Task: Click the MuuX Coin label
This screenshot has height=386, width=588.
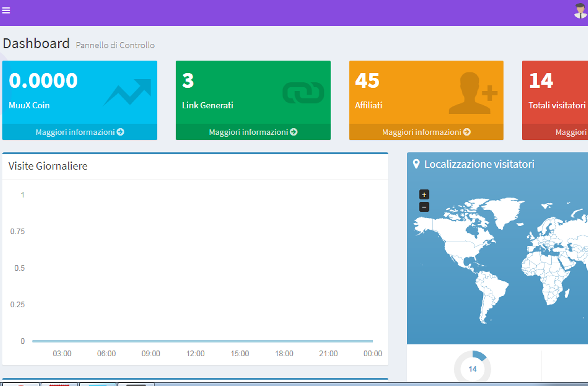Action: [29, 105]
